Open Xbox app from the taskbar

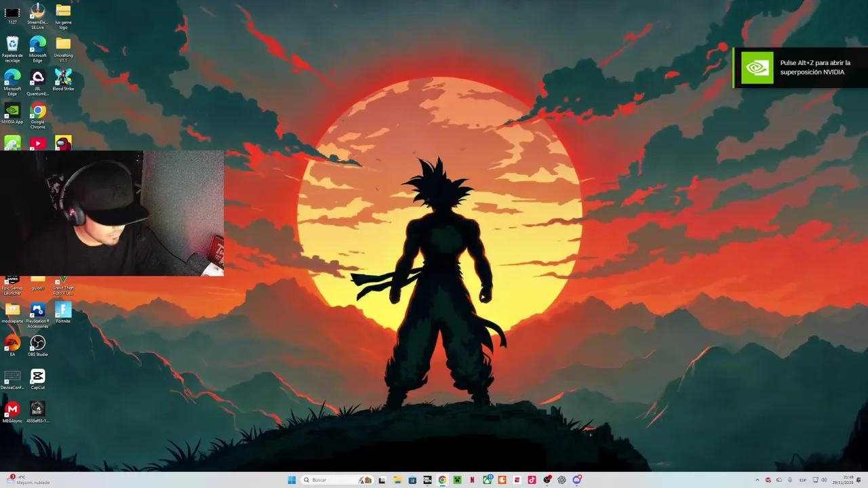click(488, 480)
